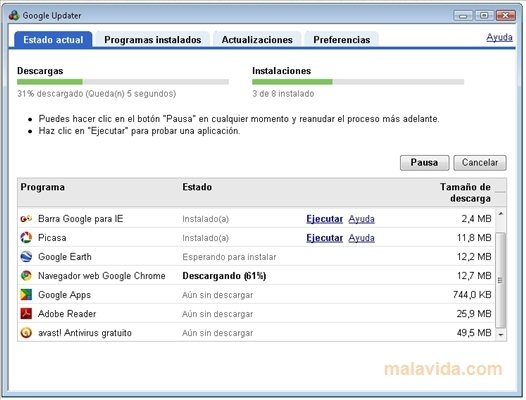Image resolution: width=526 pixels, height=400 pixels.
Task: Close the Google Updater window
Action: [x=506, y=15]
